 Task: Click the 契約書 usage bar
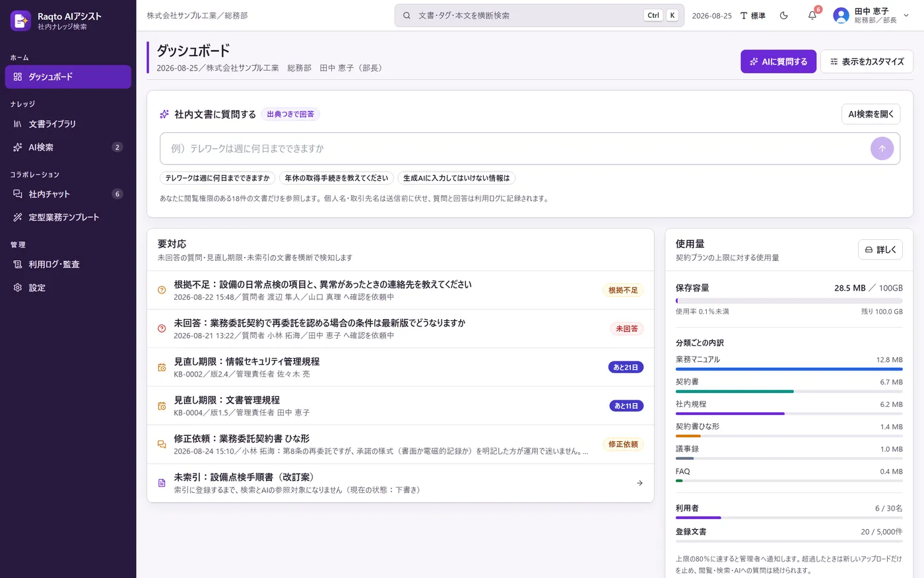point(789,392)
